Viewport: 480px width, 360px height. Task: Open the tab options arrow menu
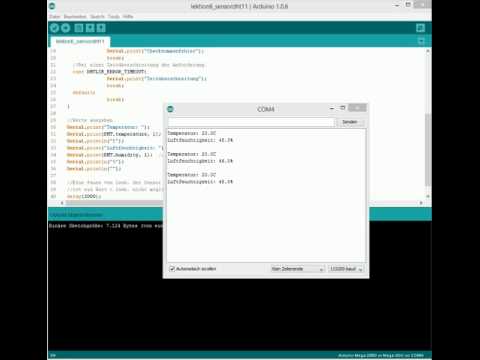[x=421, y=41]
